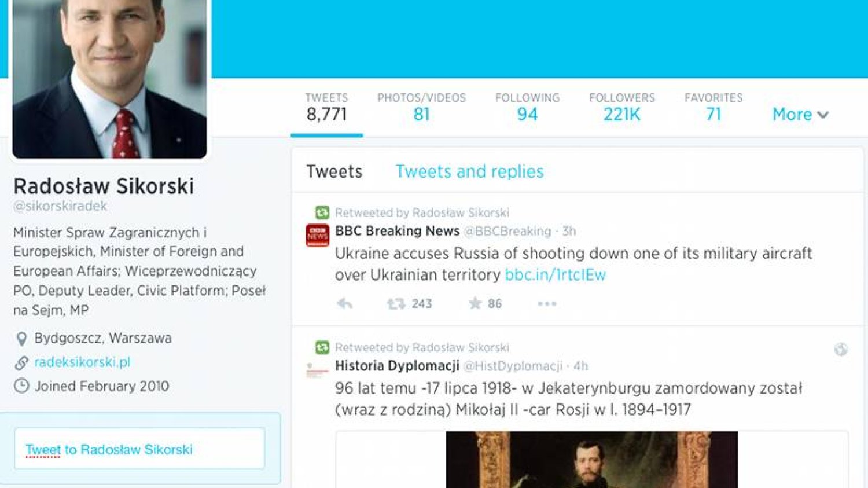The image size is (868, 488).
Task: Select the Tweets timeline tab
Action: tap(334, 171)
